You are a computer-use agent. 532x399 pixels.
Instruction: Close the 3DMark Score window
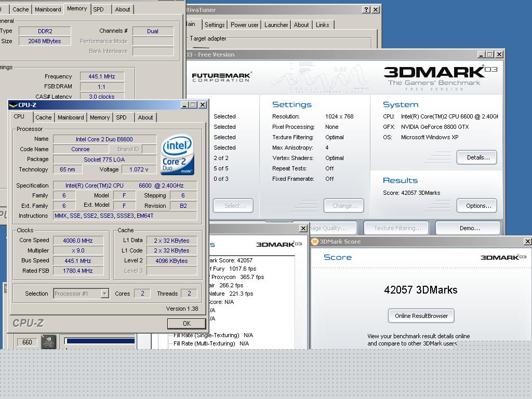tap(527, 241)
